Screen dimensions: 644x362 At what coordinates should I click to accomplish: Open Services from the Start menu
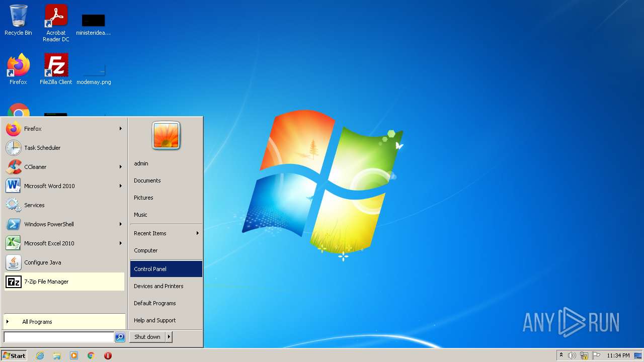pyautogui.click(x=64, y=205)
